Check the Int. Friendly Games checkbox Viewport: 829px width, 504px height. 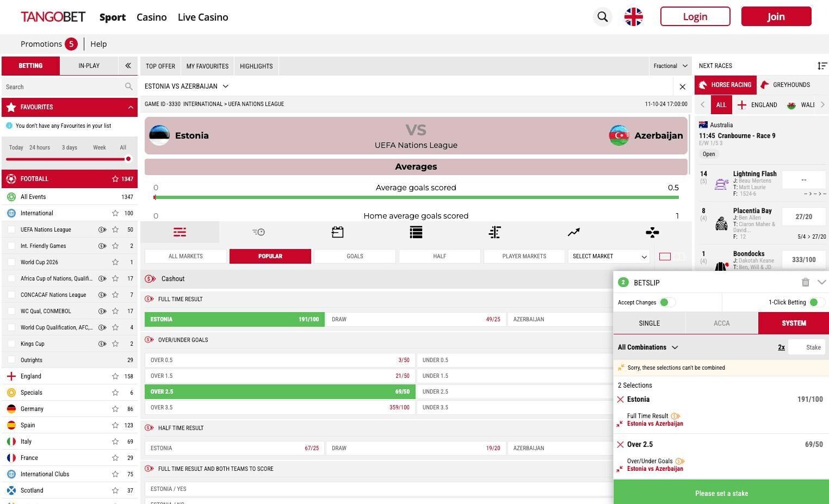(11, 246)
